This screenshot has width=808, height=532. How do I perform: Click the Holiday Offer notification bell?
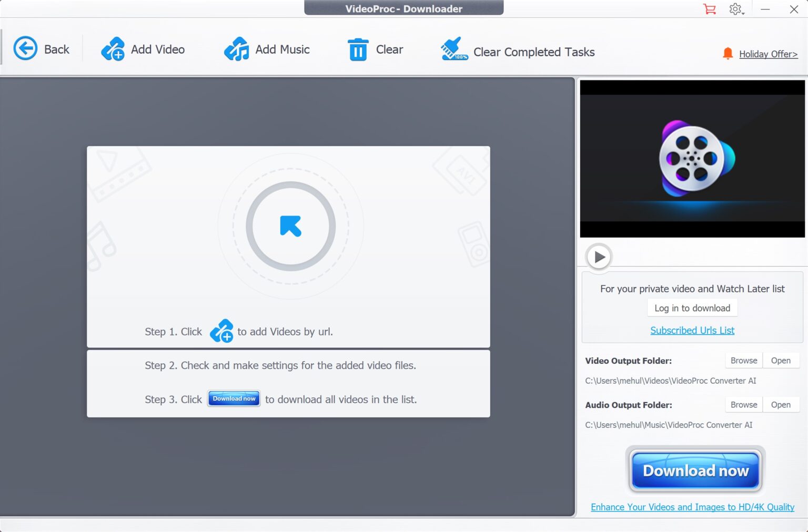click(728, 54)
